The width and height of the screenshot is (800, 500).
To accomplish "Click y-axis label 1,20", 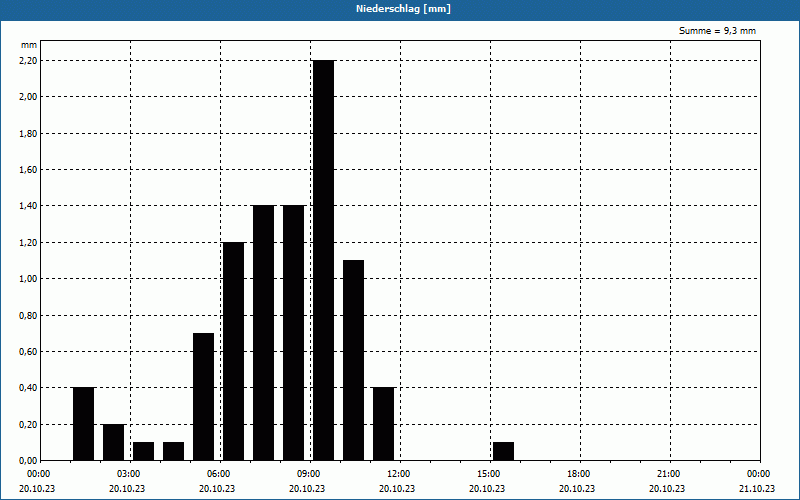I will point(28,243).
